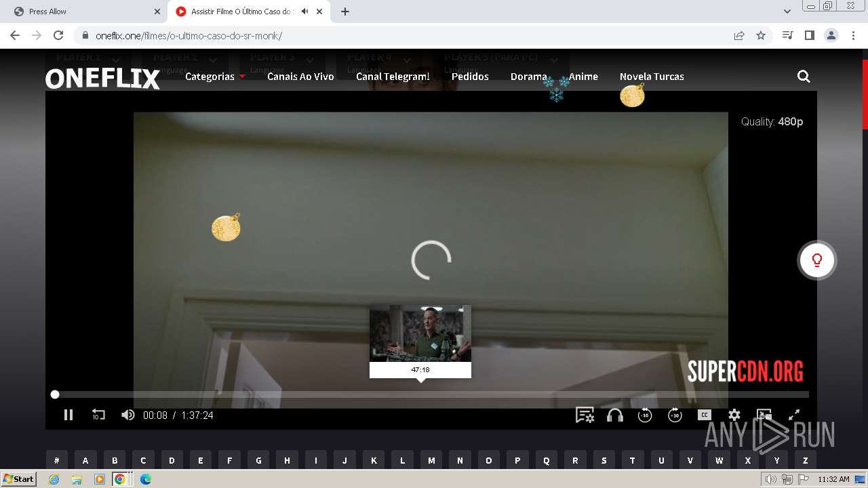The height and width of the screenshot is (488, 868).
Task: Rewind 10 seconds circular arrow icon
Action: [x=645, y=415]
